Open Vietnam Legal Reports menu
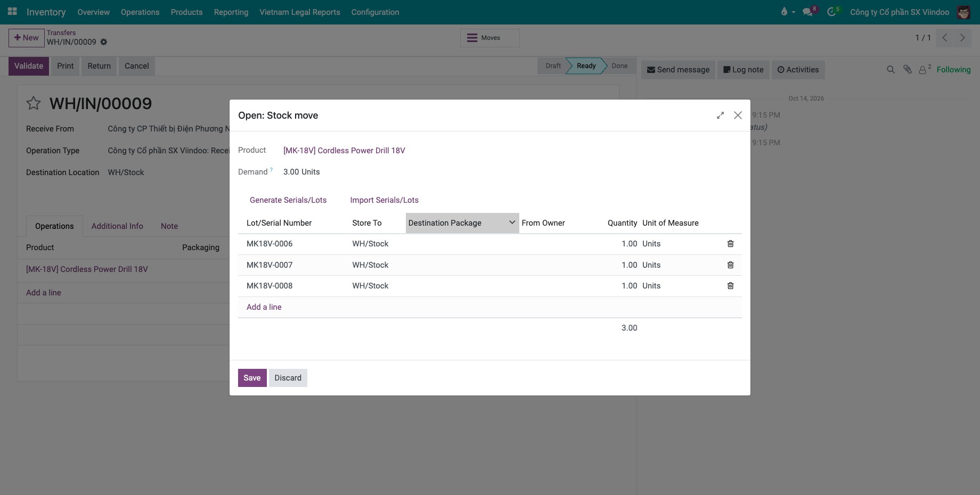Screen dimensions: 980x495 [x=300, y=12]
